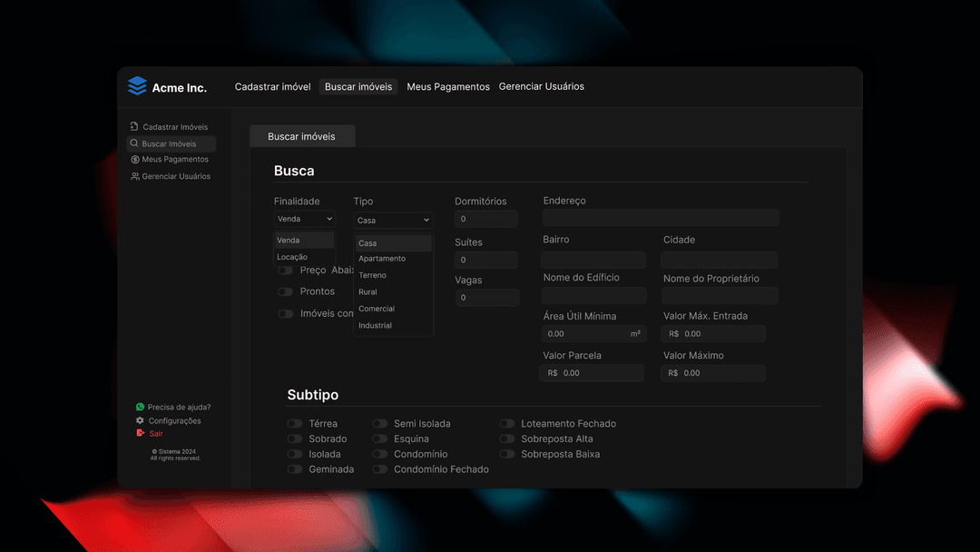Screen dimensions: 980x552
Task: Select Apartamento in the Tipo dropdown list
Action: click(x=382, y=259)
